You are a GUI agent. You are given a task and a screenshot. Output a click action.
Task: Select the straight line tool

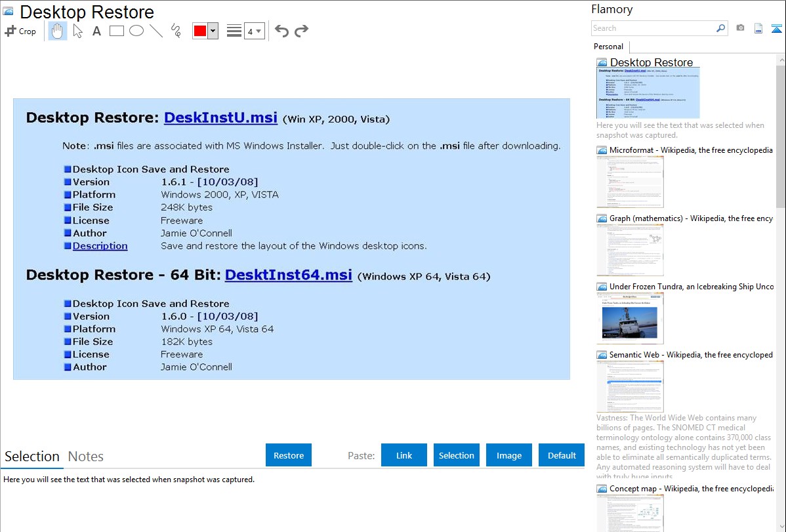click(x=156, y=31)
